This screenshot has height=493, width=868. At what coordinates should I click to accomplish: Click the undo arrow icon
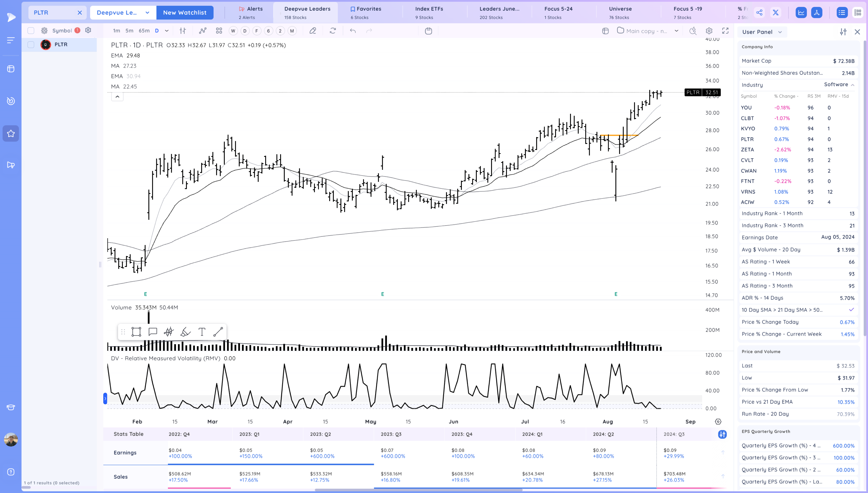tap(352, 31)
